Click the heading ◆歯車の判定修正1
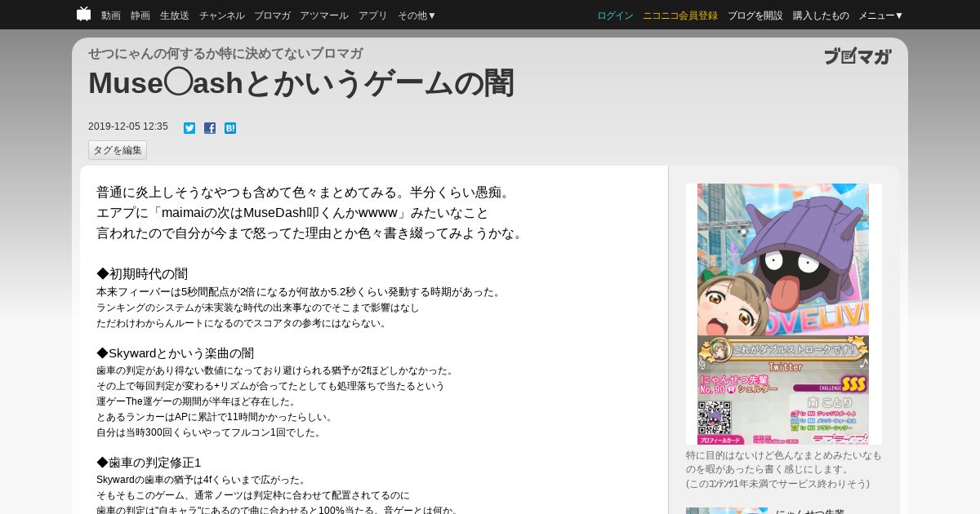Screen dimensions: 980x514 tap(149, 463)
